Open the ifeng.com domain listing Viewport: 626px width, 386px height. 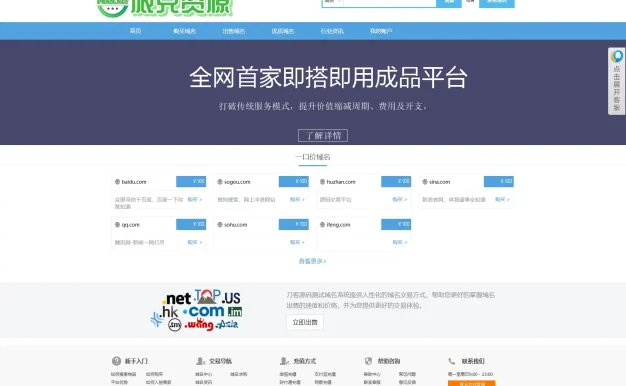[338, 225]
